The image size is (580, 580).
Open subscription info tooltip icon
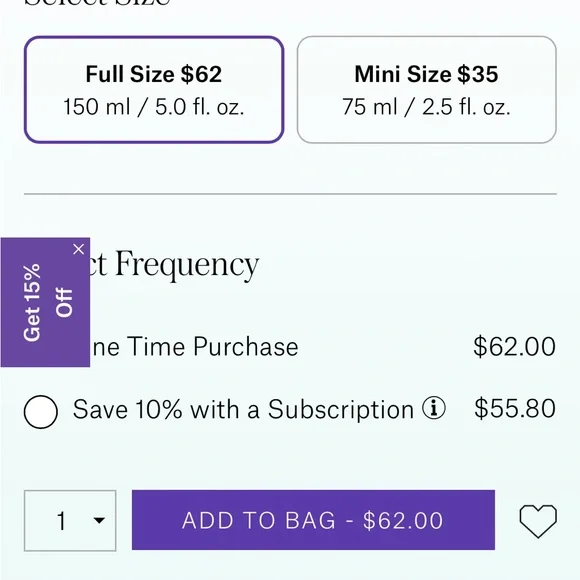(434, 408)
